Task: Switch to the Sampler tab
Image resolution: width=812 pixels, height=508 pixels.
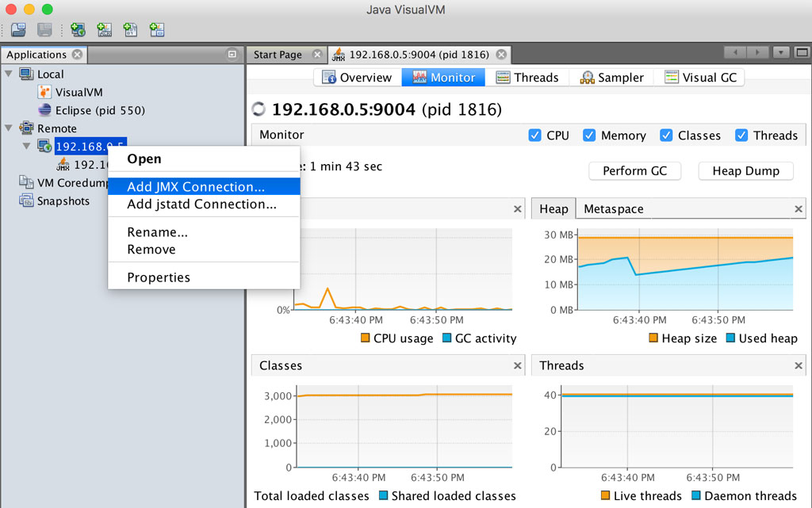Action: click(x=611, y=78)
